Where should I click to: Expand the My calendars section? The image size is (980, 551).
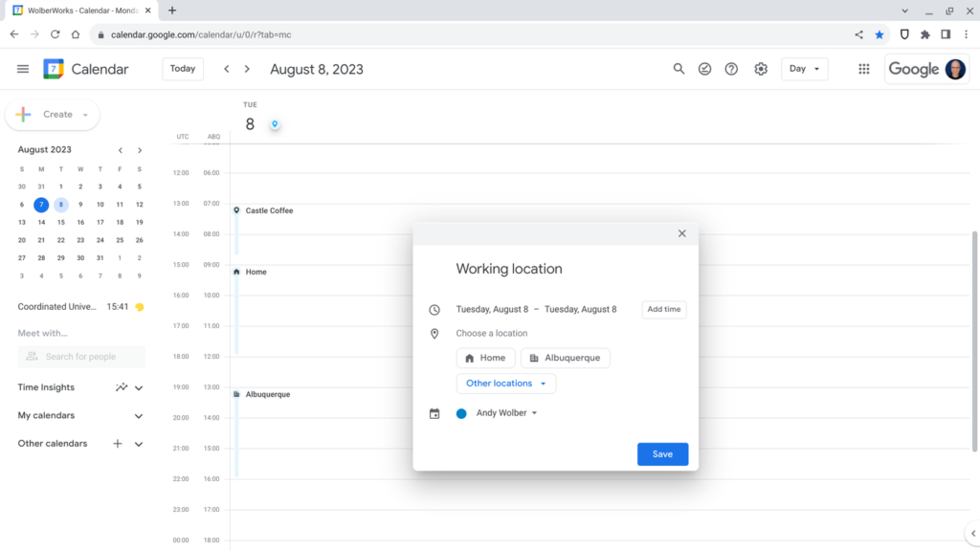tap(139, 416)
